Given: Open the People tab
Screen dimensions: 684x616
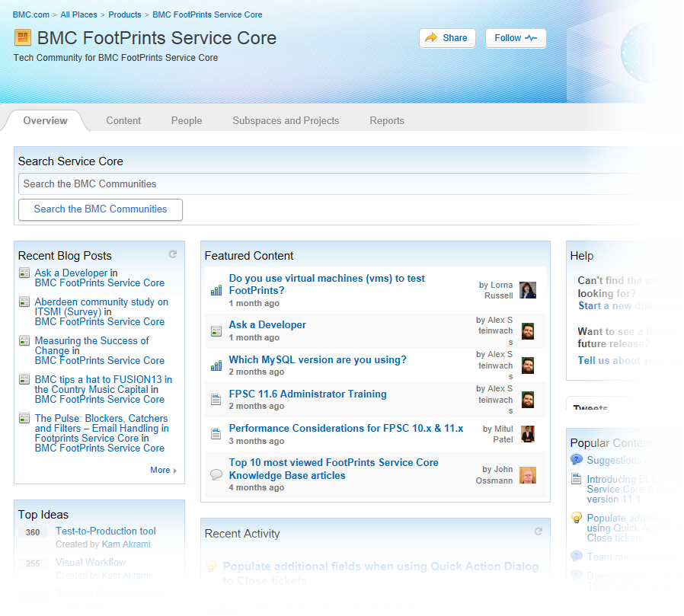Looking at the screenshot, I should pyautogui.click(x=187, y=121).
